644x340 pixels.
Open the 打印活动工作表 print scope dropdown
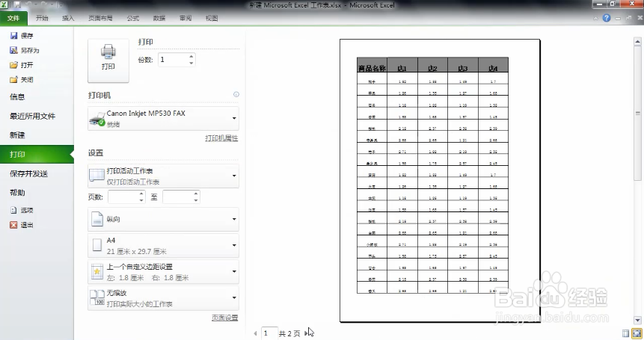pos(164,176)
